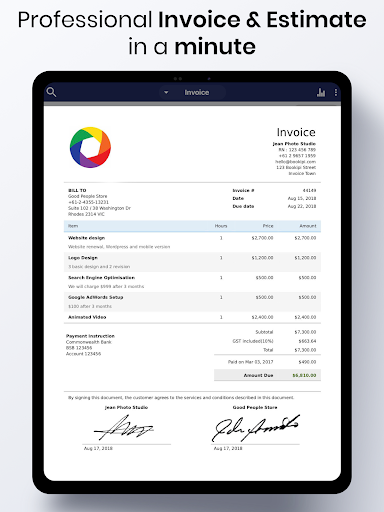Click the Commonwealth Bank text
384x512 pixels.
(x=89, y=342)
